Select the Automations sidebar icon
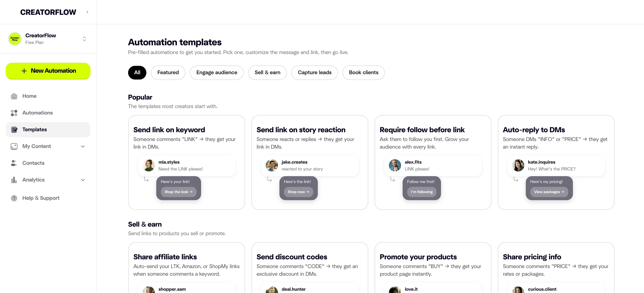 pos(14,113)
